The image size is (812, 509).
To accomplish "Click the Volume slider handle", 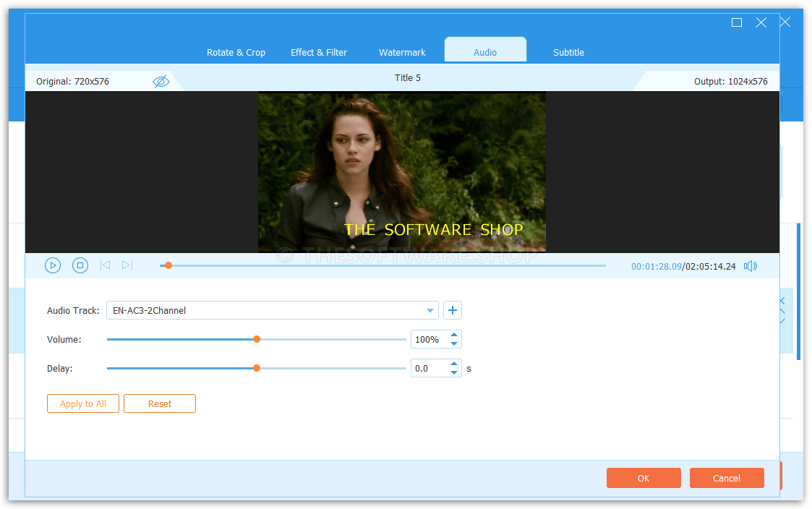I will click(x=257, y=338).
